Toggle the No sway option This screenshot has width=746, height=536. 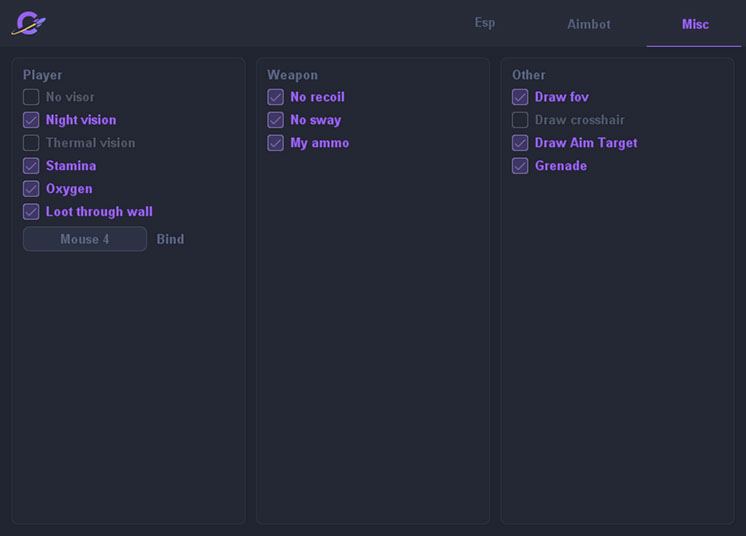pyautogui.click(x=276, y=120)
